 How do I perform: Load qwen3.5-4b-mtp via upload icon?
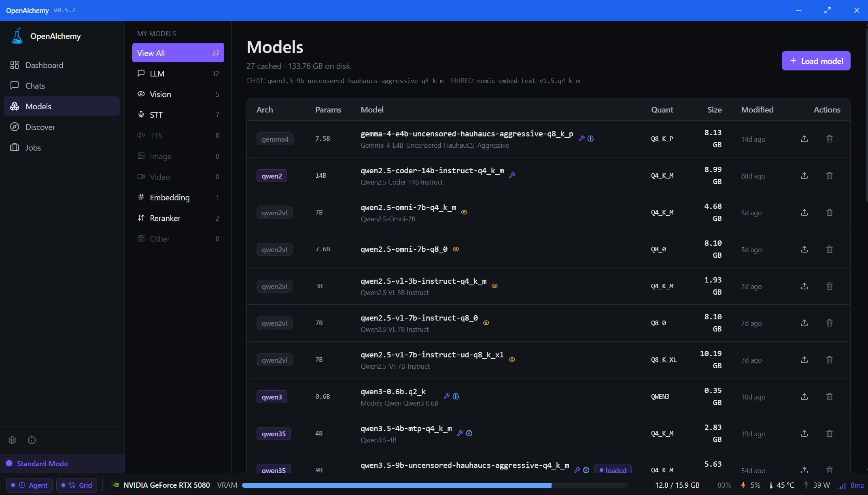[x=804, y=433]
